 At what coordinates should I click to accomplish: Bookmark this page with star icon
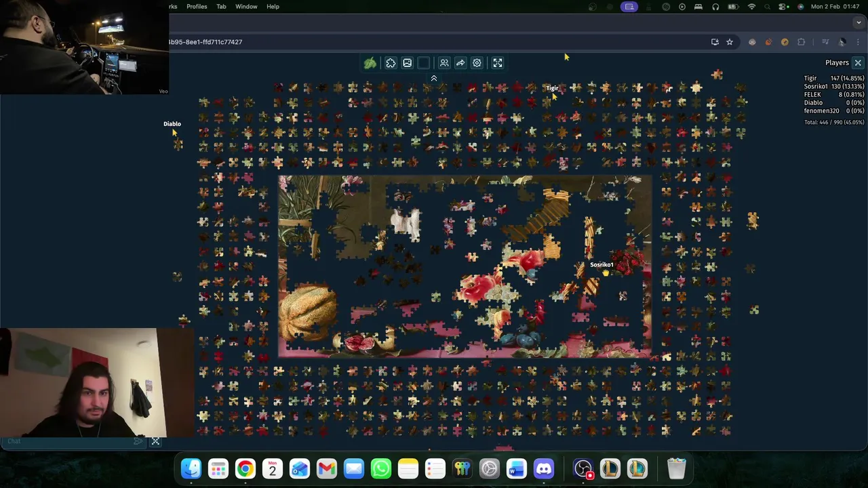tap(730, 42)
